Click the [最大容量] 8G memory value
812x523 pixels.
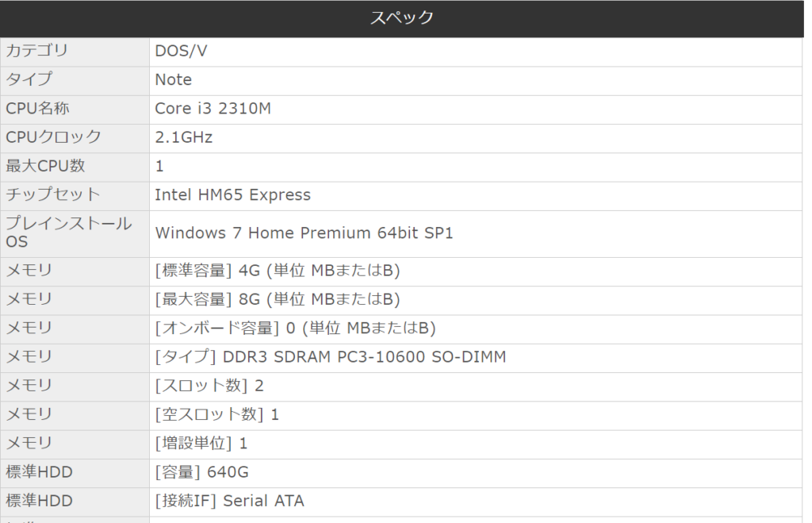(278, 300)
